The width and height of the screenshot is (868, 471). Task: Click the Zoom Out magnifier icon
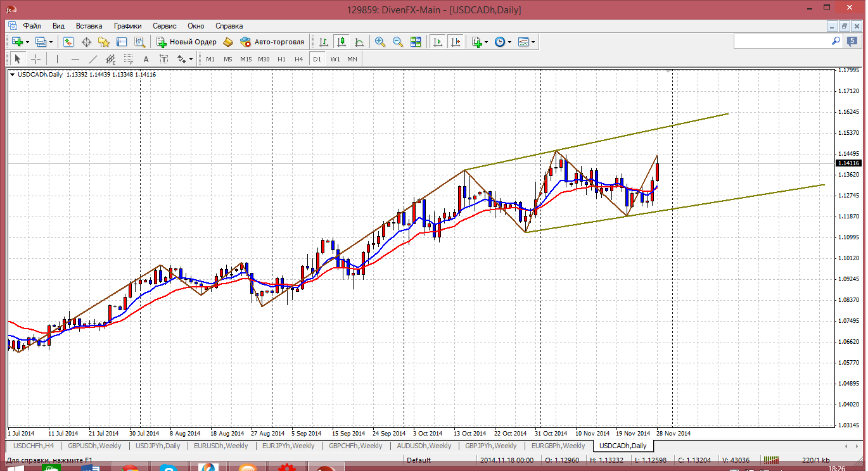(398, 42)
